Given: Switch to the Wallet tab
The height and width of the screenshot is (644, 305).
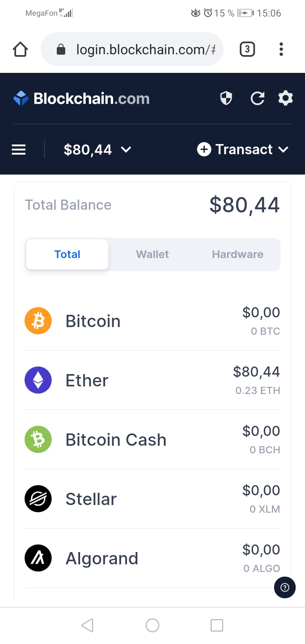Looking at the screenshot, I should point(152,254).
